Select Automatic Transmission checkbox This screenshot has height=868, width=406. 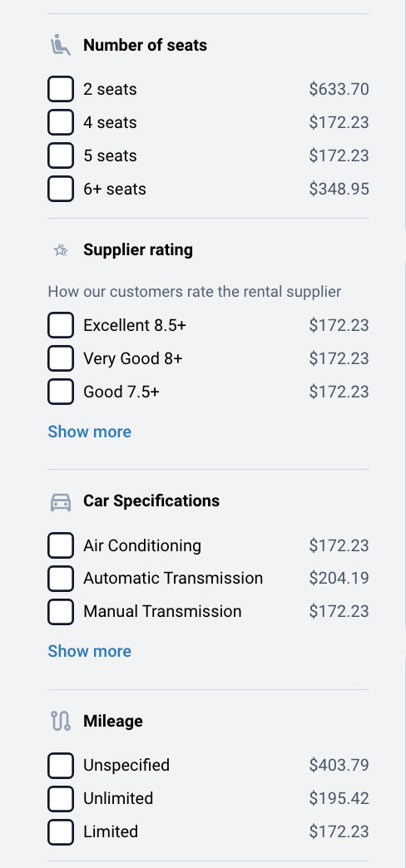click(x=61, y=579)
